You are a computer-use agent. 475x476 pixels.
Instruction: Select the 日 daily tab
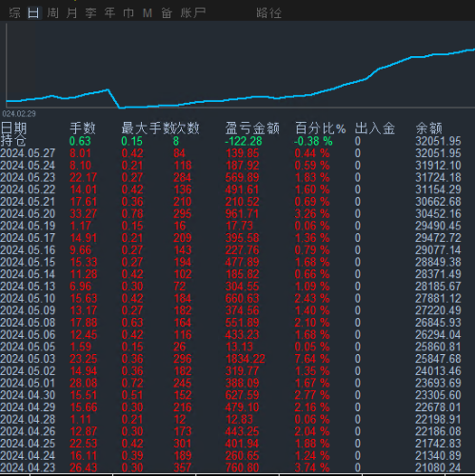click(x=33, y=13)
